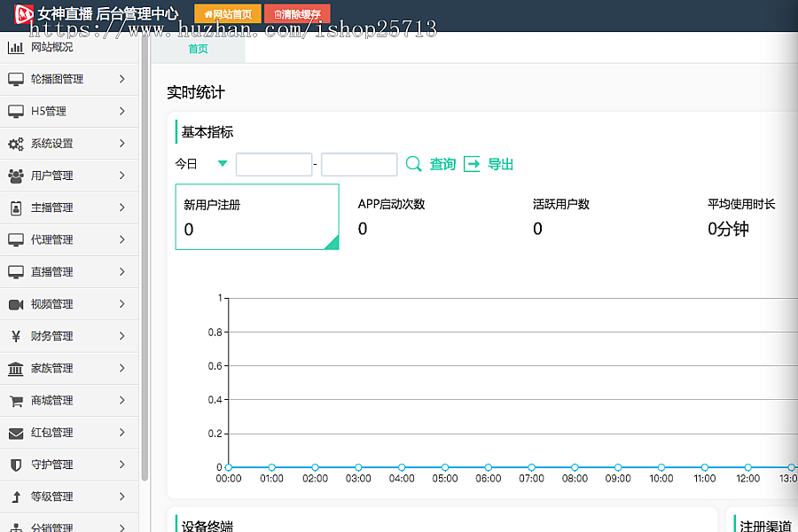Click the 轮播图管理 monitor icon
The width and height of the screenshot is (798, 532).
(16, 79)
